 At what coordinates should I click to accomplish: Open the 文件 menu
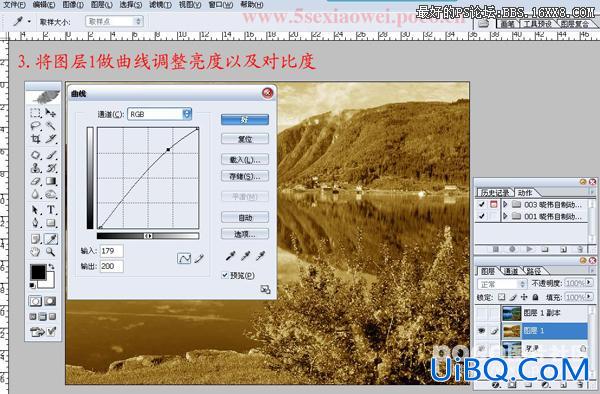[14, 5]
